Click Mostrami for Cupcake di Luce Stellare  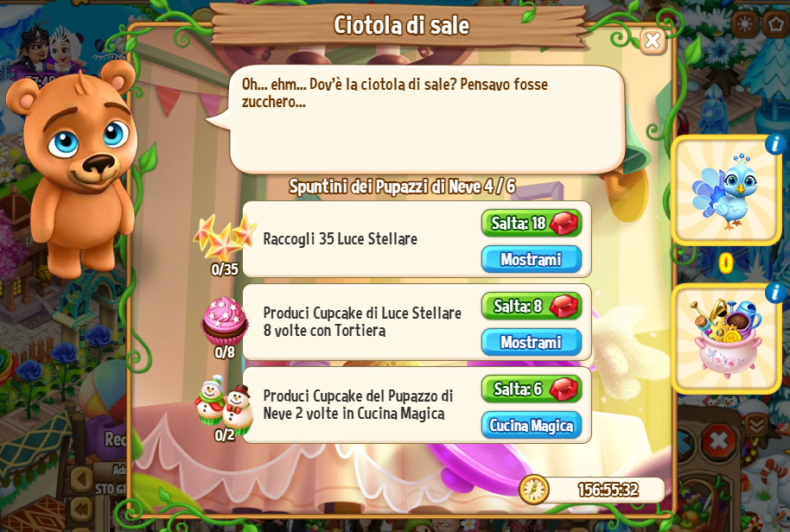click(x=532, y=342)
